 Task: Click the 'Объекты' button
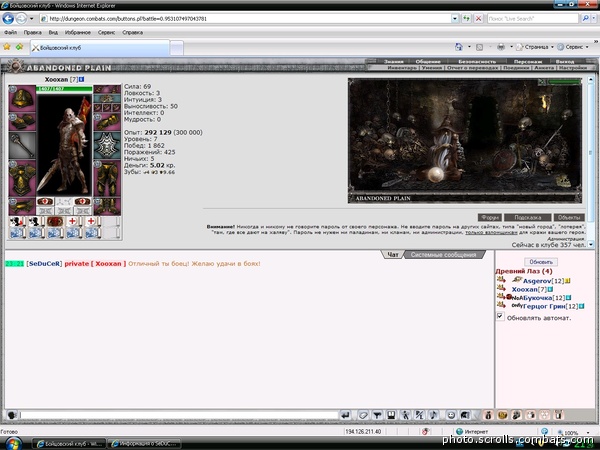[569, 217]
